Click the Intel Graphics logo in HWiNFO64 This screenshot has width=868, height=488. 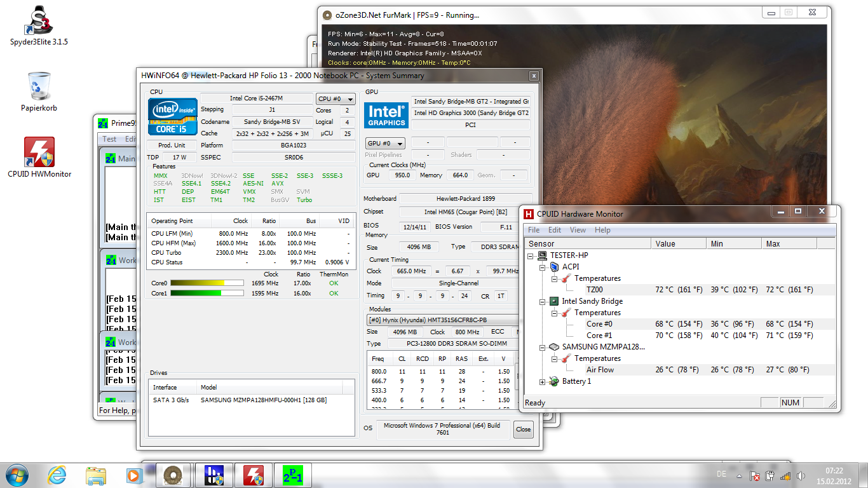pyautogui.click(x=386, y=115)
